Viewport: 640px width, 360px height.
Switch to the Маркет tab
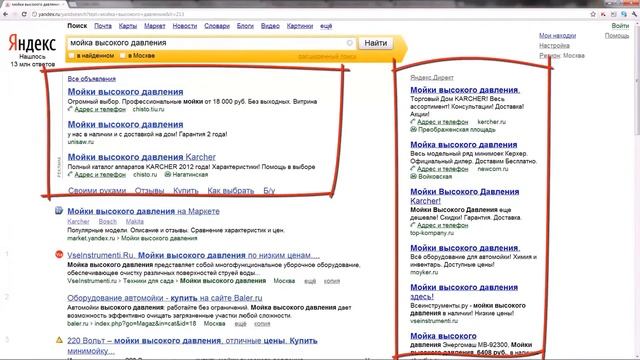coord(155,26)
